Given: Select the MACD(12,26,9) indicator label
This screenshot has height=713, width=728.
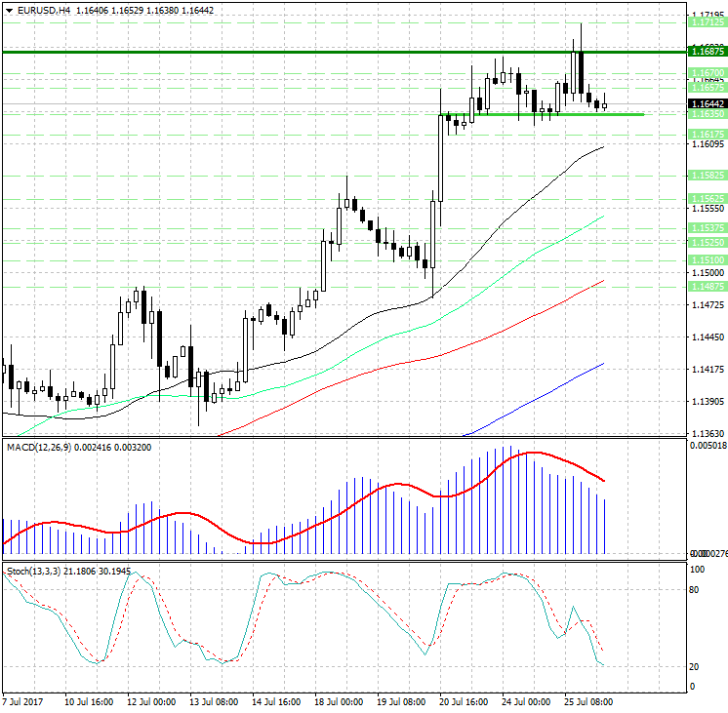Looking at the screenshot, I should pos(39,448).
